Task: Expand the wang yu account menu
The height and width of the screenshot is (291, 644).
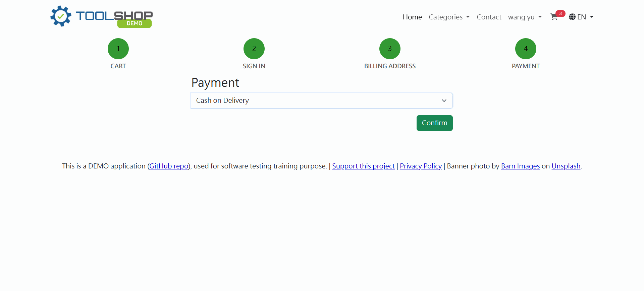Action: click(525, 17)
